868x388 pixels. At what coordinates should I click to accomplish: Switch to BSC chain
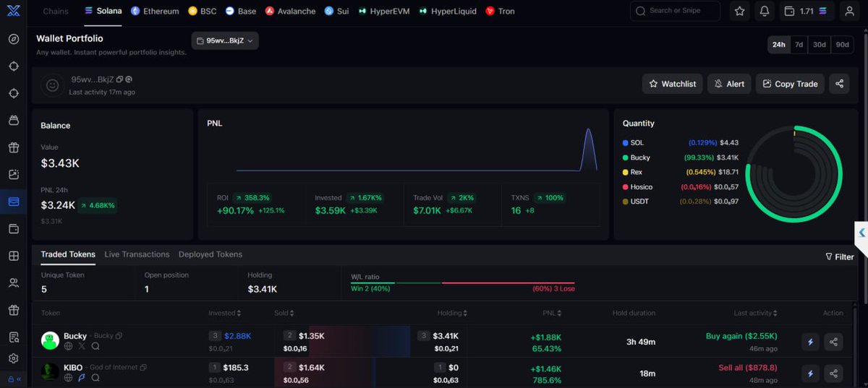click(203, 12)
